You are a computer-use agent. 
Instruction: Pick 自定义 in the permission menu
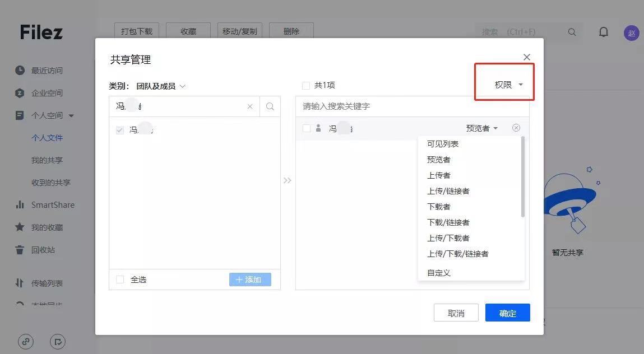[439, 273]
